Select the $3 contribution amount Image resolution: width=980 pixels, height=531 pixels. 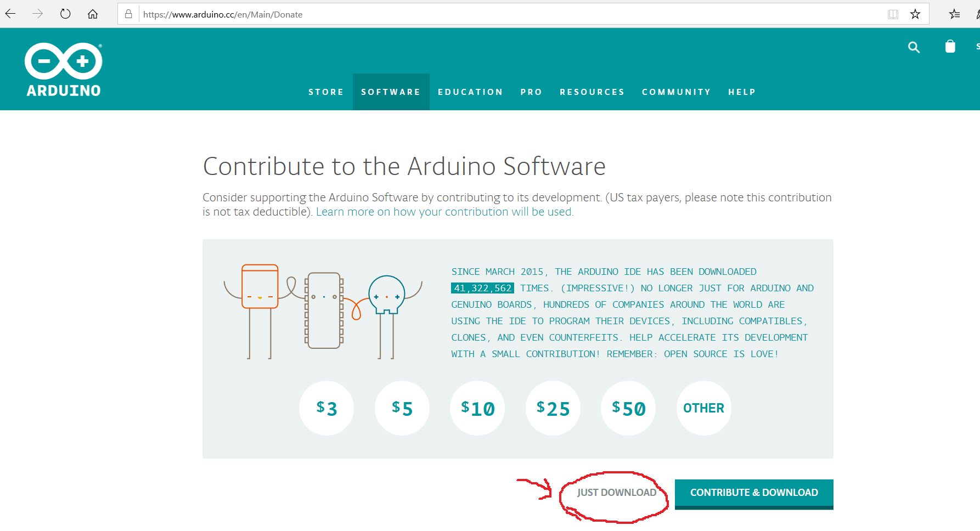pyautogui.click(x=326, y=408)
